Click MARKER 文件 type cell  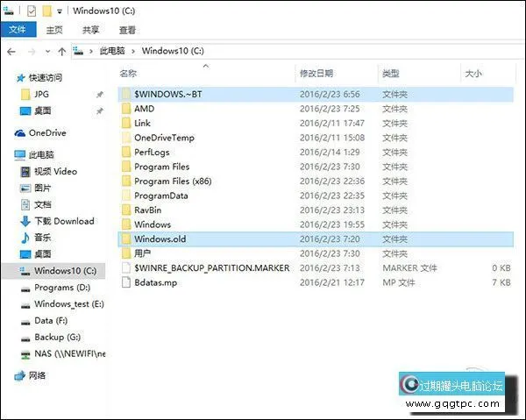409,267
